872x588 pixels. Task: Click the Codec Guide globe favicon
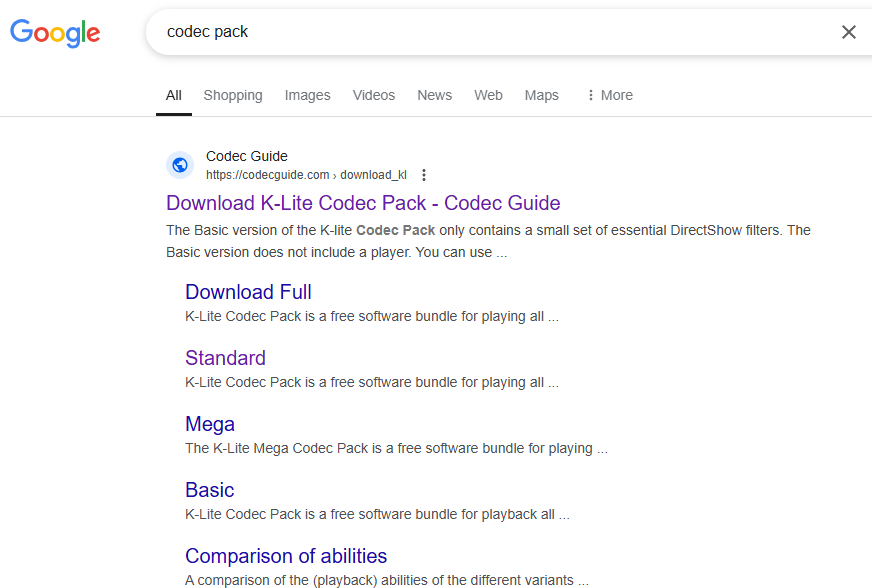180,165
